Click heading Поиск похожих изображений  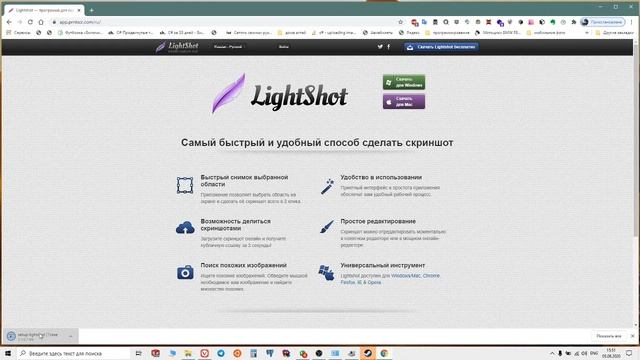click(x=243, y=265)
